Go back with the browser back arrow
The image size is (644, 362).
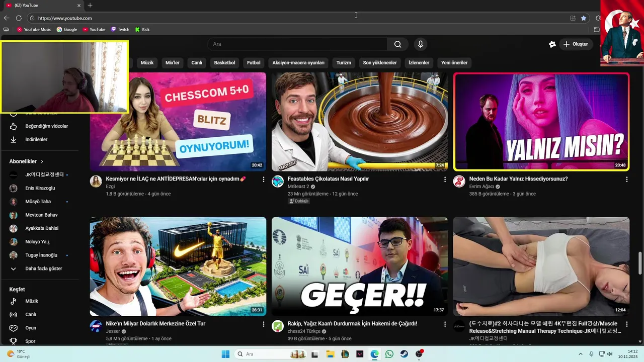(7, 18)
